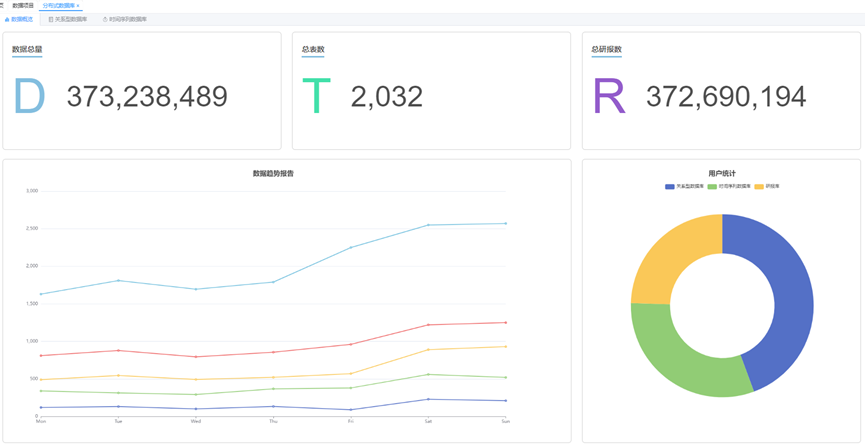Click the value 2,032
The width and height of the screenshot is (865, 446).
pos(387,97)
